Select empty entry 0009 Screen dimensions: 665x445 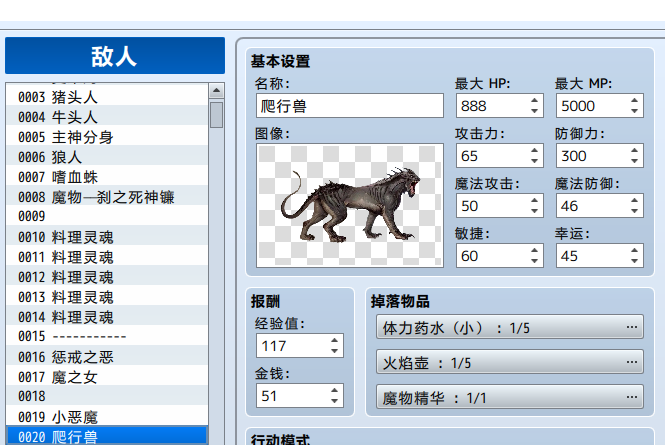pos(107,217)
